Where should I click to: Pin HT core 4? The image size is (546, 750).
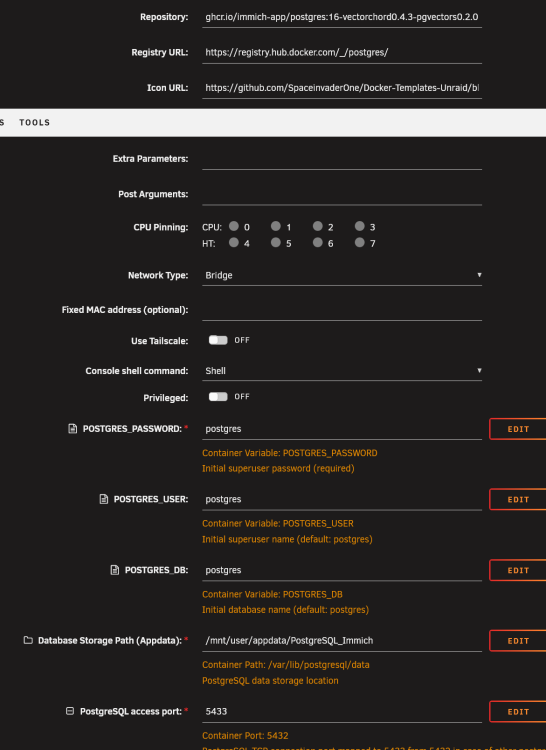click(x=234, y=243)
